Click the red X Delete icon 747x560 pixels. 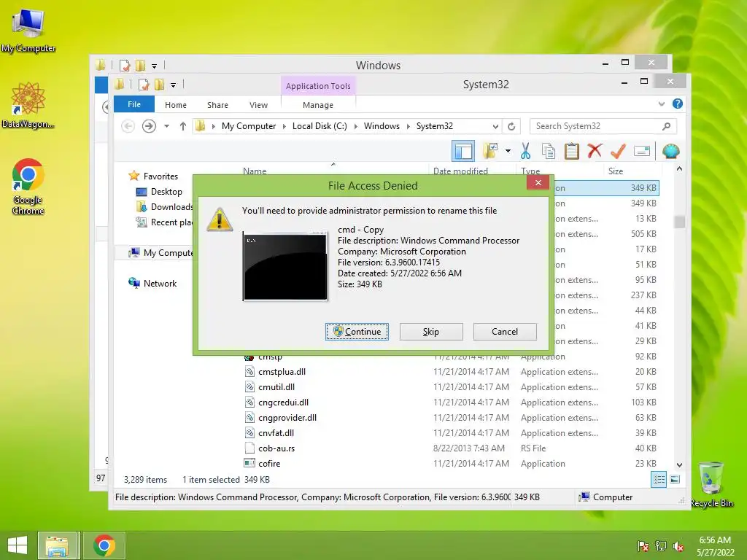[x=595, y=152]
